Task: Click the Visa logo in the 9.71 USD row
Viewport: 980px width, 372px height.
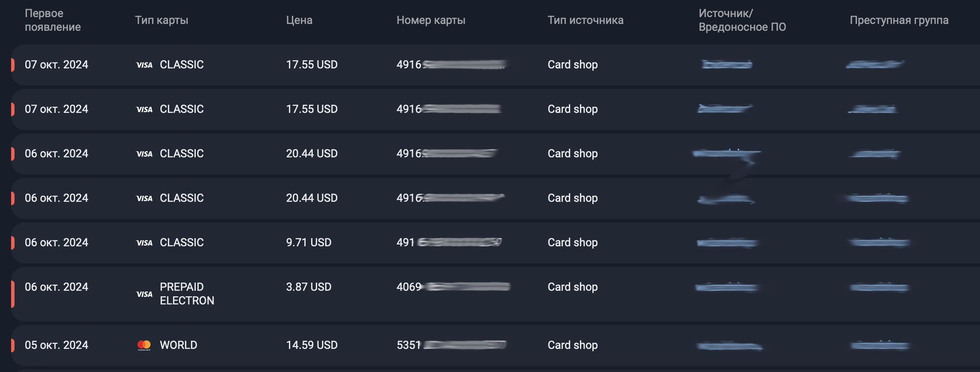Action: click(x=144, y=243)
